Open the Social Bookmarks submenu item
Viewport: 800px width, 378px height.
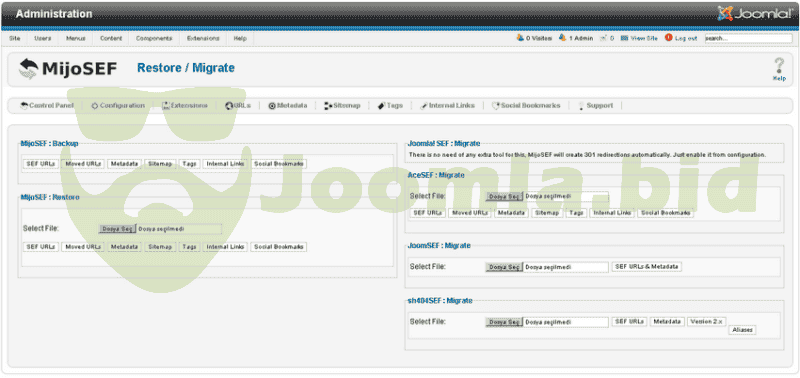point(526,106)
